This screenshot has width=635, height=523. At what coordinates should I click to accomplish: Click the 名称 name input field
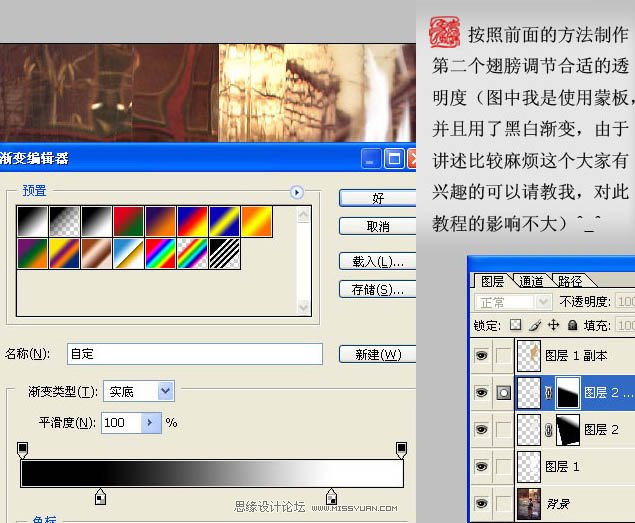click(x=195, y=354)
